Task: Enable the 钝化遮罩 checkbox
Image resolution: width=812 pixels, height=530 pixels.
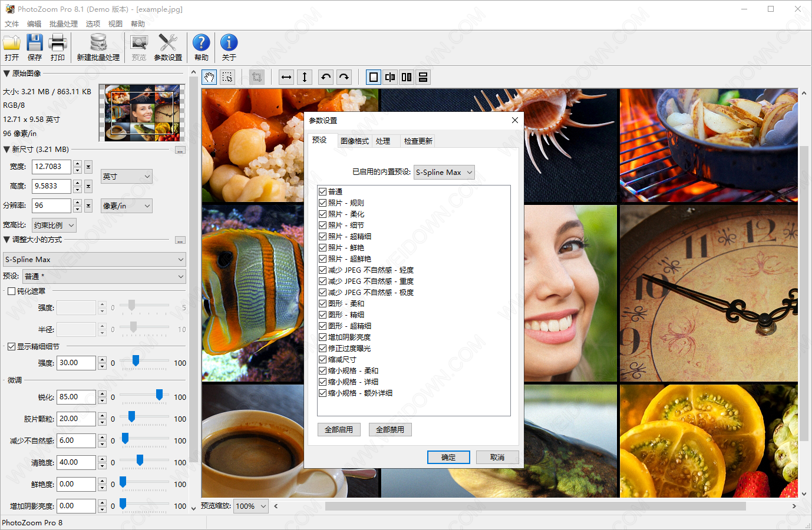Action: [11, 291]
